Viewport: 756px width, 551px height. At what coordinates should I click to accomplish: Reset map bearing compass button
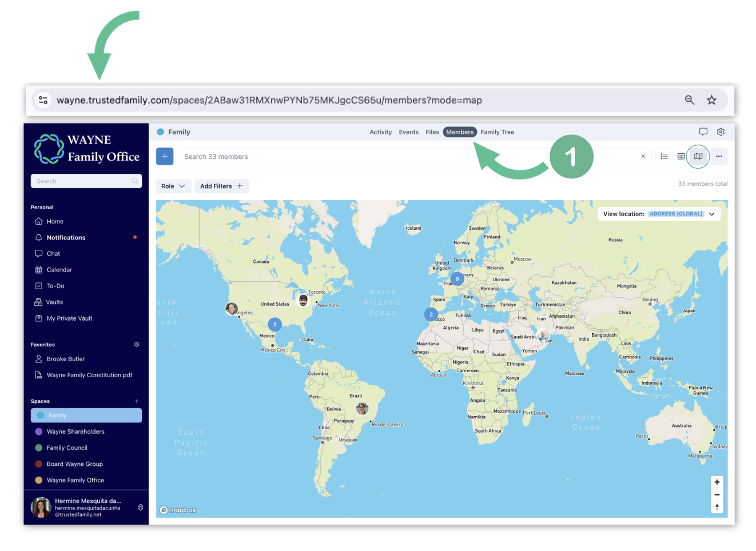pyautogui.click(x=717, y=507)
